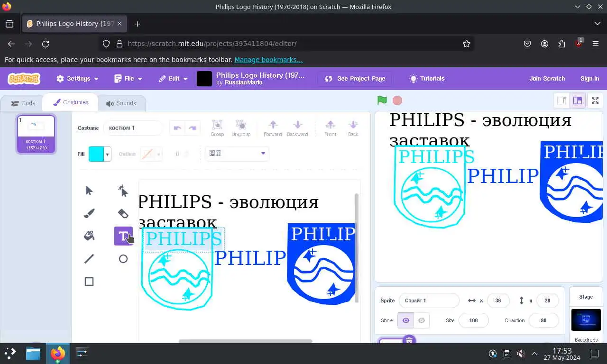
Task: Select the Rectangle tool
Action: pos(89,282)
